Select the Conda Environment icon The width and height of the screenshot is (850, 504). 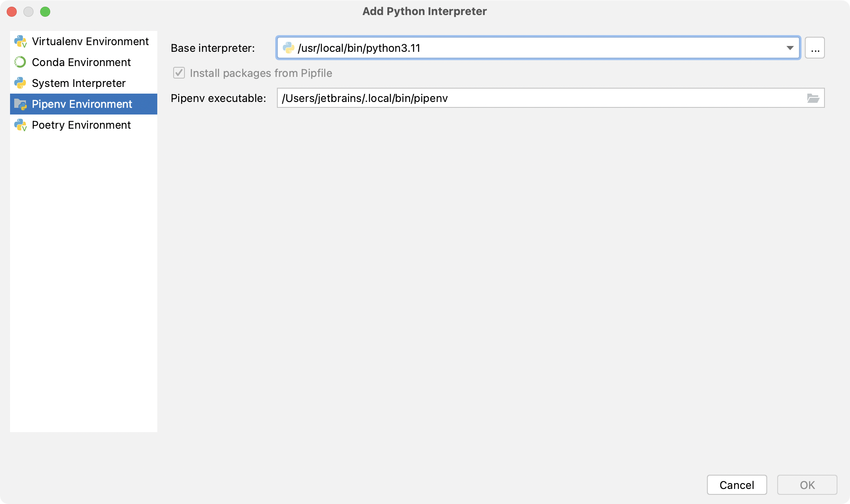22,62
